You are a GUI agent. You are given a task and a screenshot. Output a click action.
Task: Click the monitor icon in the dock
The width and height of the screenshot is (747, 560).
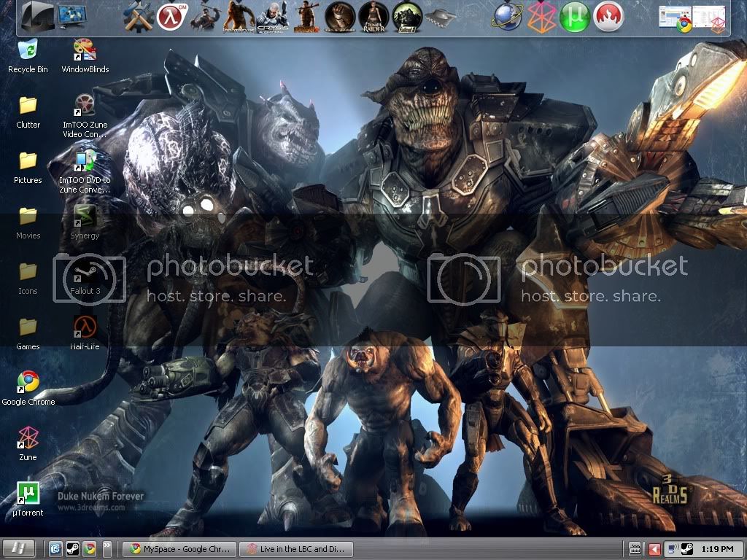tap(72, 17)
